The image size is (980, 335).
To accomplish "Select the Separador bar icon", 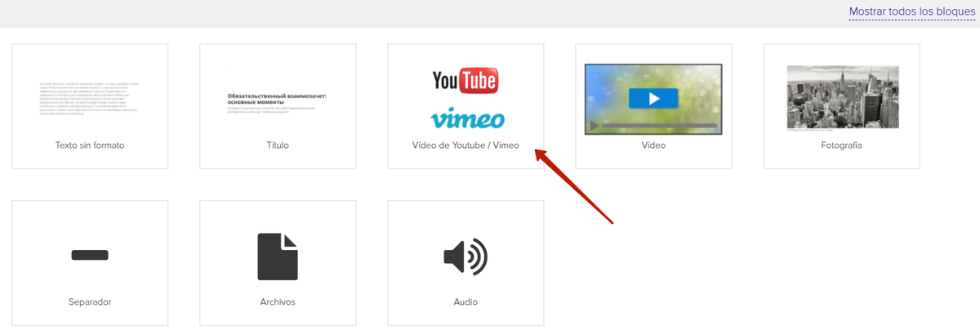I will pyautogui.click(x=90, y=255).
